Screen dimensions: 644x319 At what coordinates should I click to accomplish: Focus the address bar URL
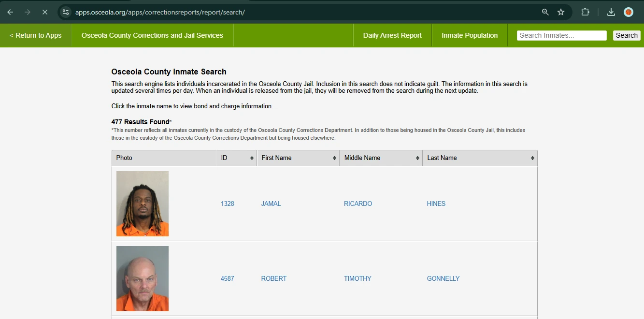(x=160, y=12)
